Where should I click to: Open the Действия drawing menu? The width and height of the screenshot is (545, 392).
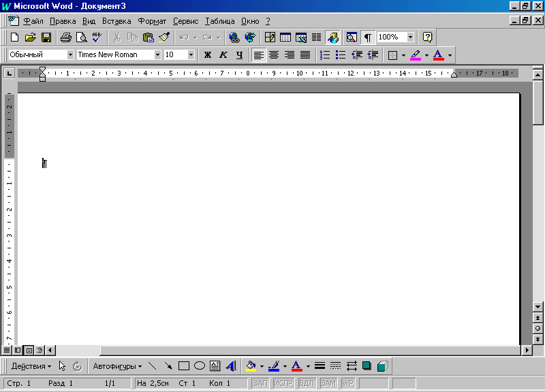(x=31, y=366)
